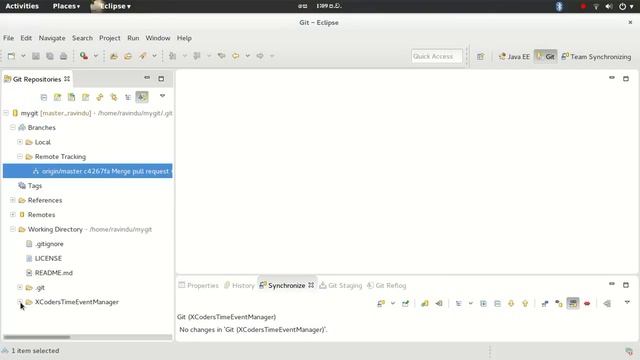This screenshot has width=640, height=360.
Task: Click horizontal scrollbar in Git Repositories
Action: [37, 337]
